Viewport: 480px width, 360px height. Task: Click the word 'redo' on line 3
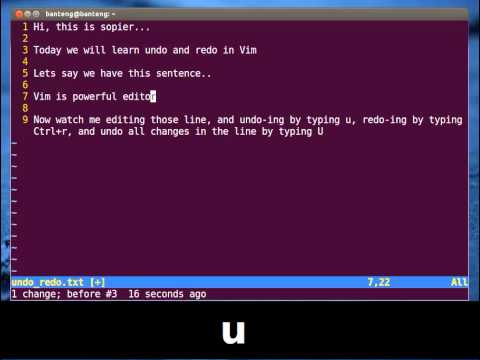click(206, 50)
